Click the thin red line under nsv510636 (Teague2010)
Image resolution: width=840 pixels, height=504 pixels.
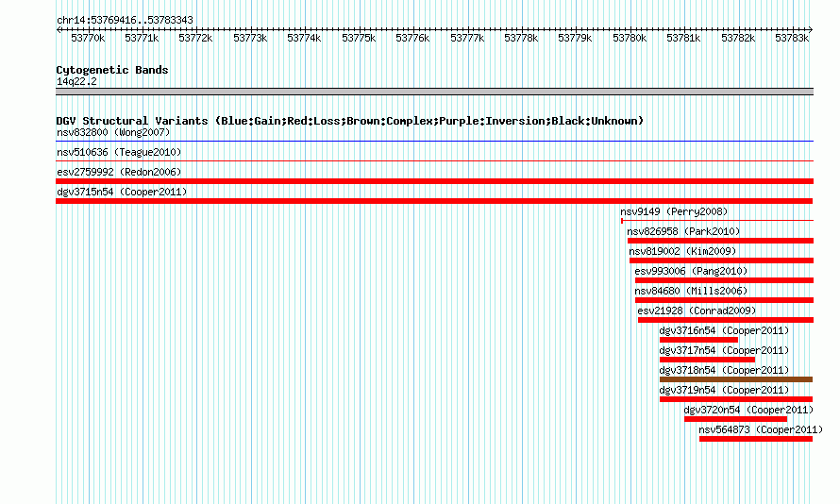[x=434, y=160]
